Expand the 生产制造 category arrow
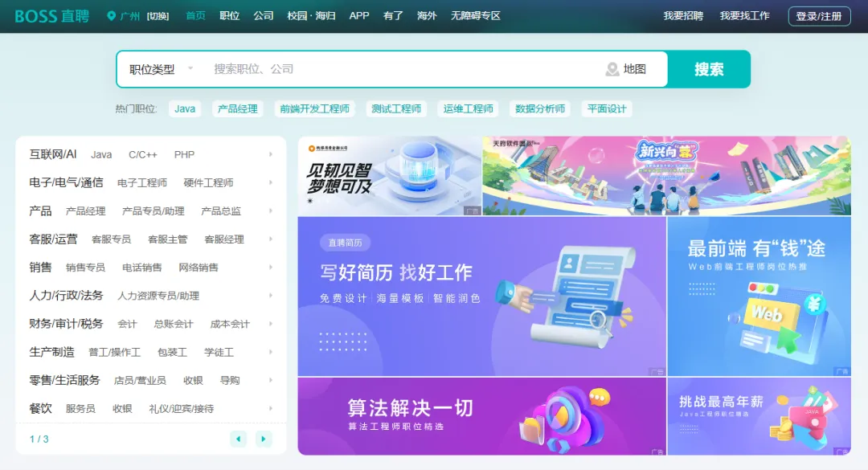The height and width of the screenshot is (470, 868). tap(271, 352)
